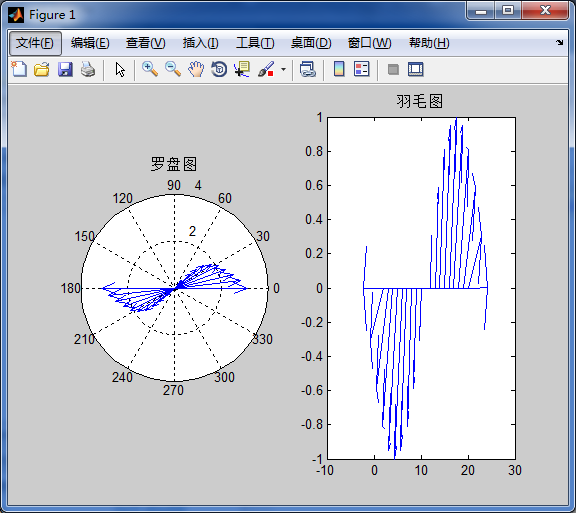576x513 pixels.
Task: Select the Brush data tool
Action: (x=266, y=69)
